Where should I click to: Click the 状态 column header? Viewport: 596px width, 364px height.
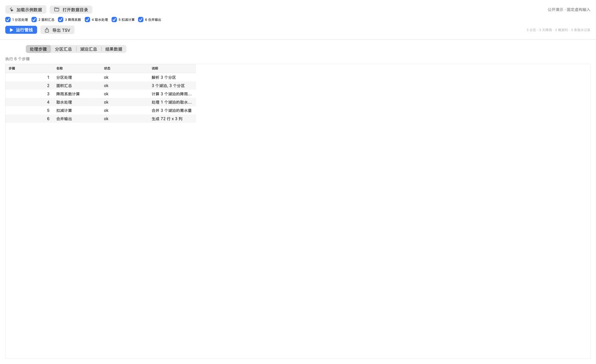[124, 68]
